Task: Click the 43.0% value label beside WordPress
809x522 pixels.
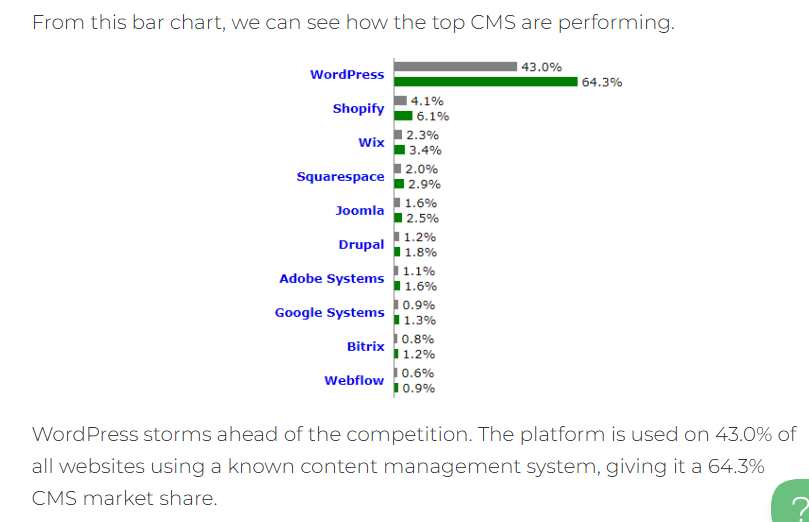Action: pos(541,67)
